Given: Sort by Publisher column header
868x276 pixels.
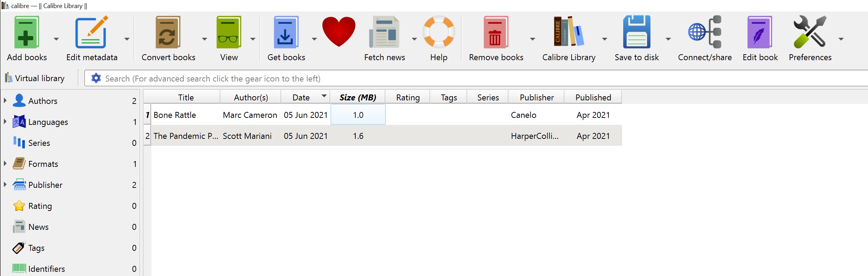Looking at the screenshot, I should (x=536, y=97).
